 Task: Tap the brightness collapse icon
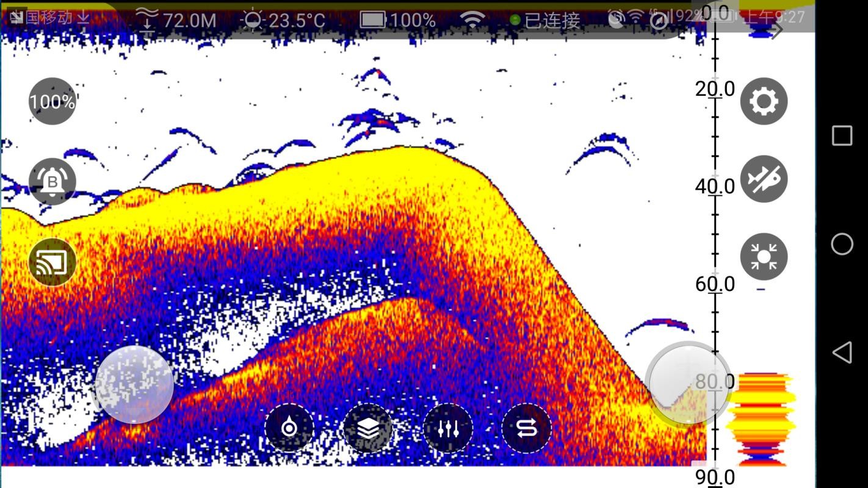click(x=764, y=257)
